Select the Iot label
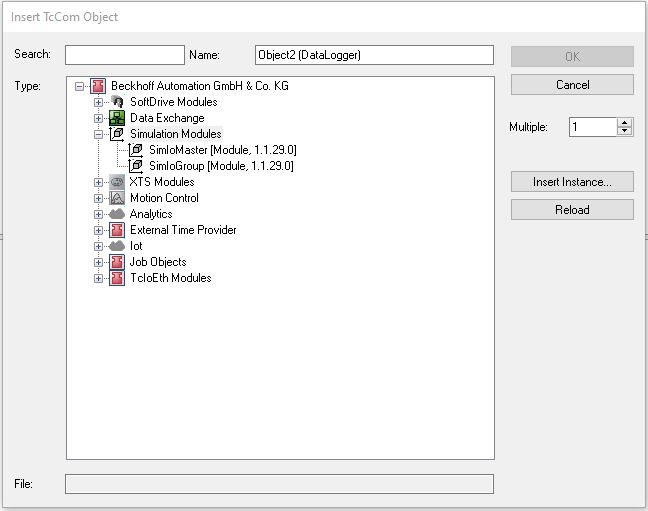 click(x=136, y=246)
